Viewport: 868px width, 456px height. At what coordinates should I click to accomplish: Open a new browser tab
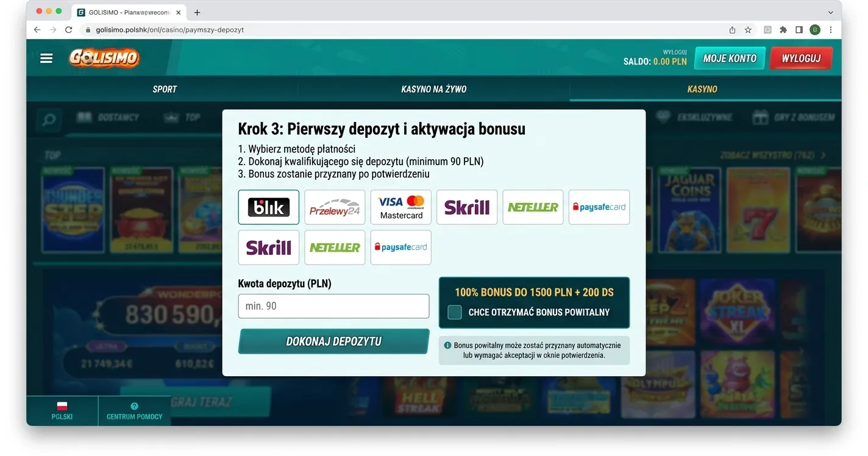pos(197,12)
